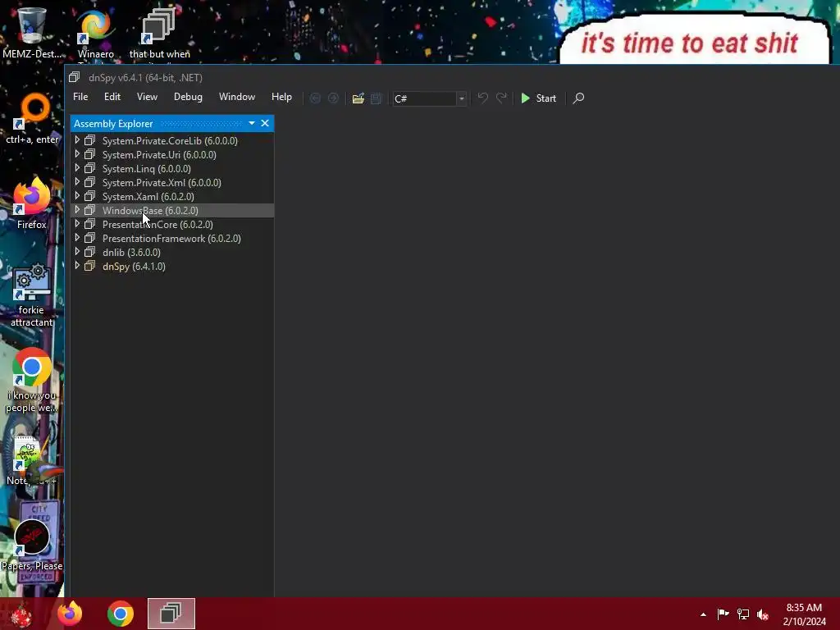Click the action center flag tray icon
Image resolution: width=840 pixels, height=630 pixels.
723,614
